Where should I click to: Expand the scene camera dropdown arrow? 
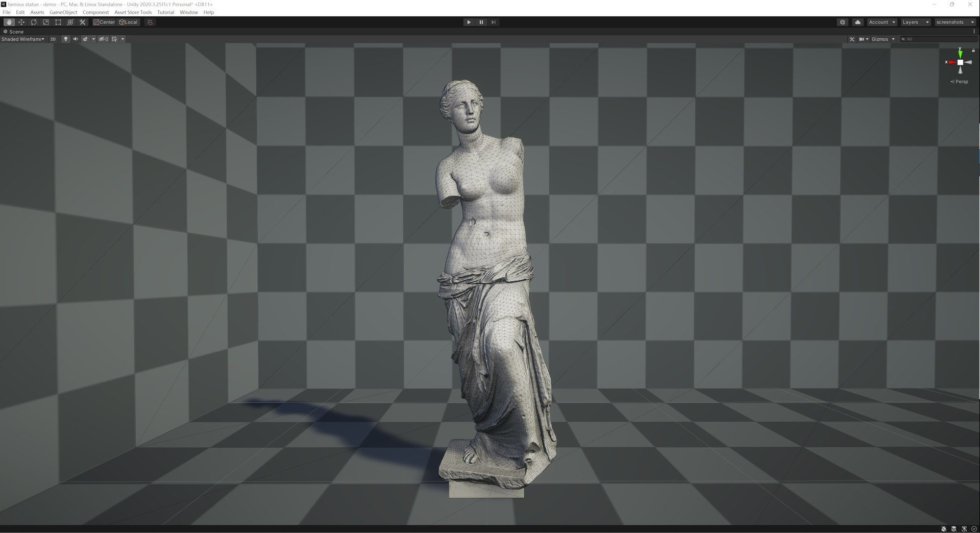pyautogui.click(x=867, y=39)
